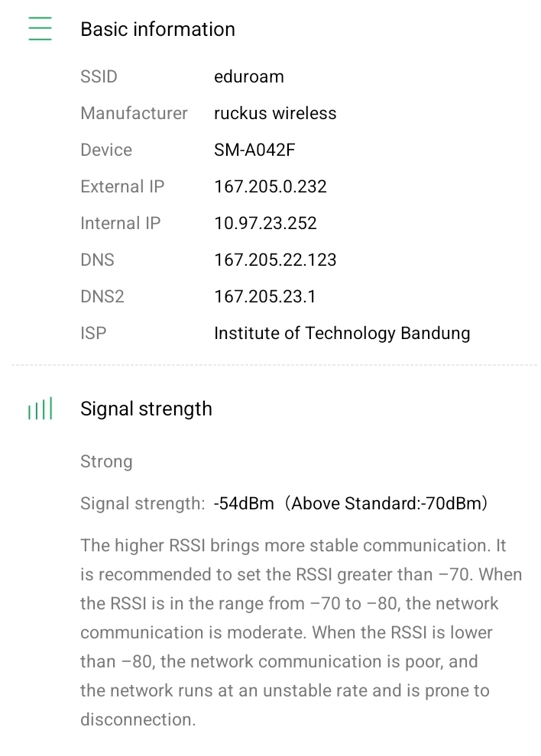541x756 pixels.
Task: Click the Basic information list icon
Action: (x=40, y=29)
